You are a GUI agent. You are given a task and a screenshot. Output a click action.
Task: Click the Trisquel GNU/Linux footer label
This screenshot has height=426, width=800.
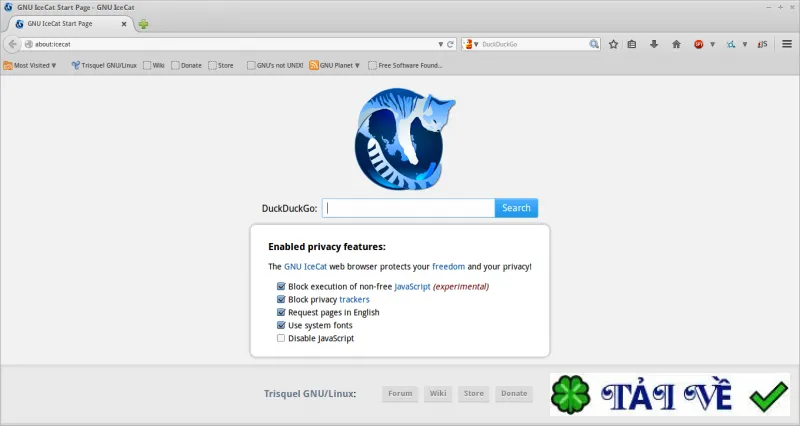click(x=310, y=394)
